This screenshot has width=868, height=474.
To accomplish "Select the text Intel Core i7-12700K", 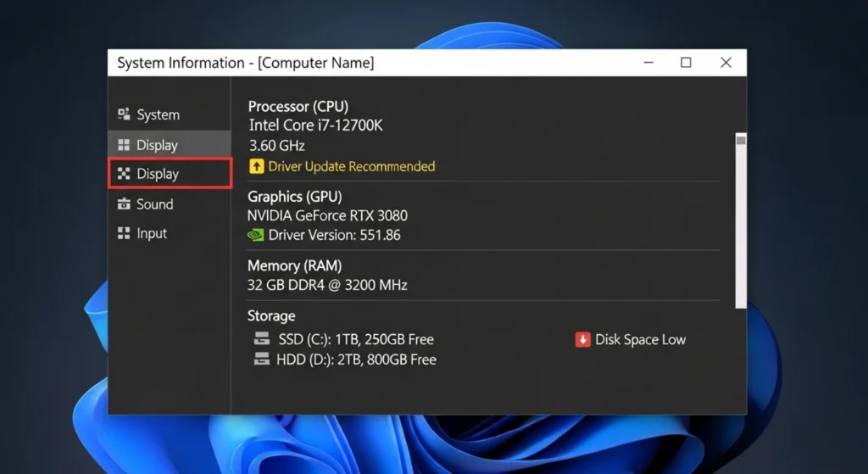I will [315, 125].
